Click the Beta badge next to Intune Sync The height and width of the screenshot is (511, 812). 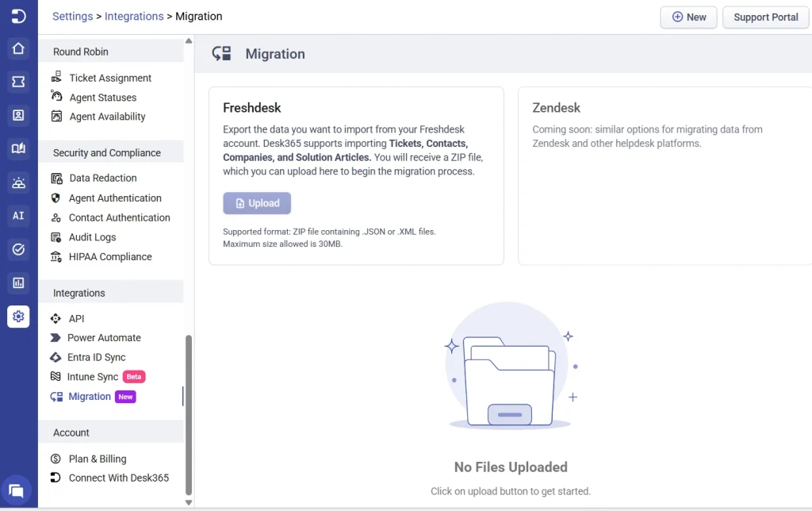(x=134, y=377)
